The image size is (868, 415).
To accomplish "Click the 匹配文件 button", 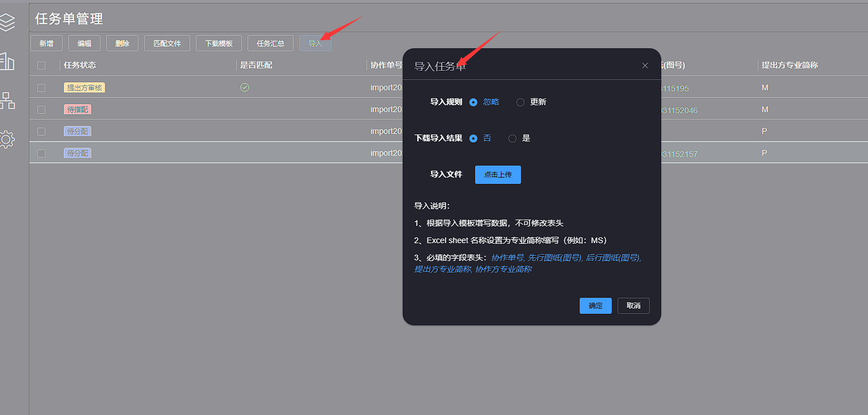I will point(167,43).
